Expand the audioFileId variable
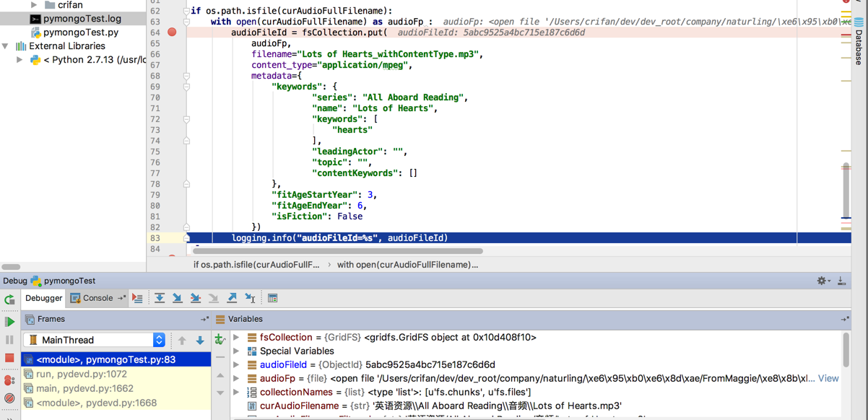The image size is (868, 420). (x=236, y=364)
